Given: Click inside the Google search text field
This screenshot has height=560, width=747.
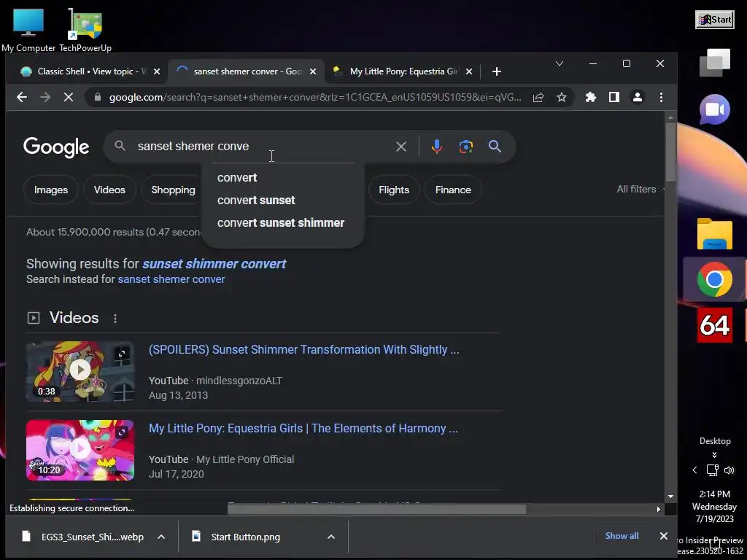Looking at the screenshot, I should [262, 146].
